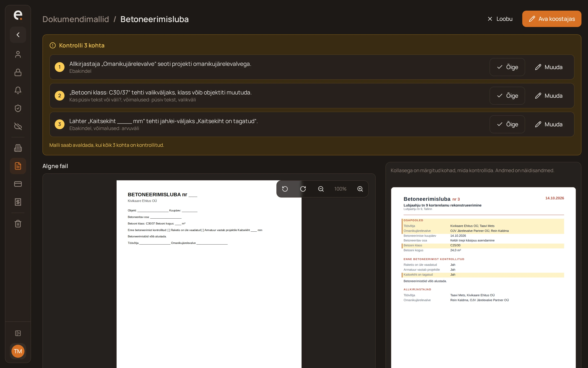Click Kontrolli 3 kohta heading

click(82, 46)
